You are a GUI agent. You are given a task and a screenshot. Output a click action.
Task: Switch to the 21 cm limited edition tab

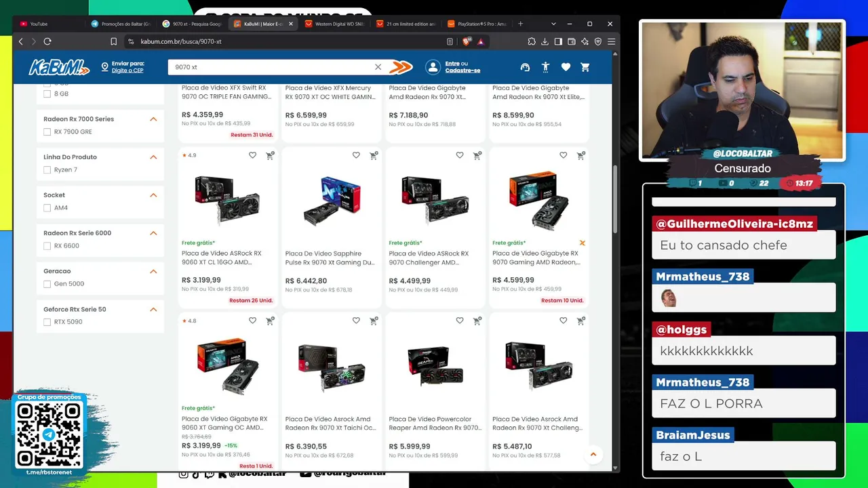point(407,24)
